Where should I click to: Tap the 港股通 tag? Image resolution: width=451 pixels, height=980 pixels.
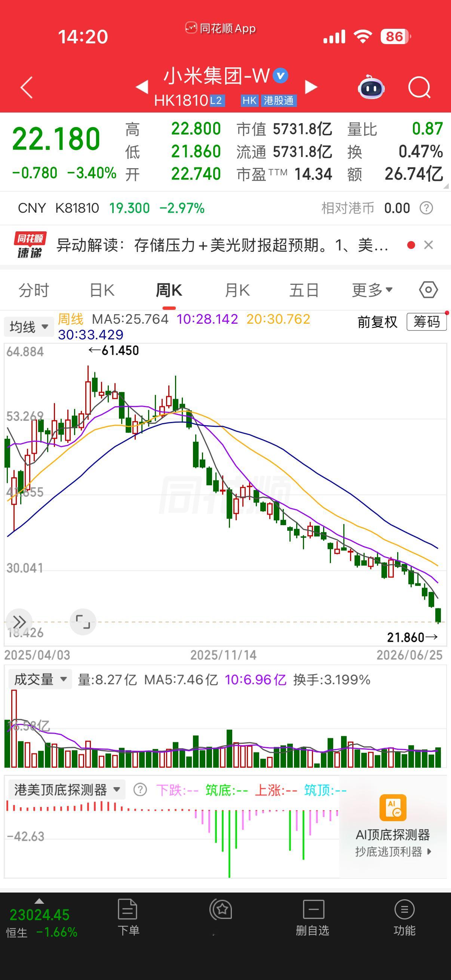click(279, 101)
